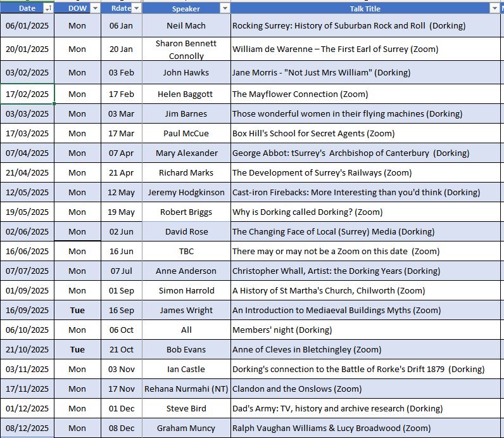The height and width of the screenshot is (438, 504).
Task: Expand the Rdate column filter dropdown
Action: click(x=136, y=8)
